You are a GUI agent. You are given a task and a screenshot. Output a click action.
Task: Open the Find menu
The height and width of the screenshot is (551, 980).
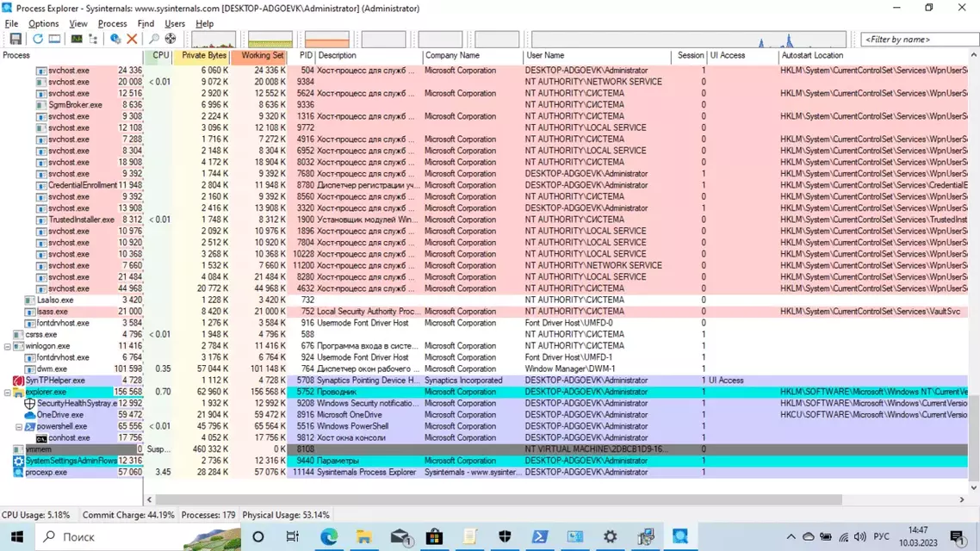(146, 24)
